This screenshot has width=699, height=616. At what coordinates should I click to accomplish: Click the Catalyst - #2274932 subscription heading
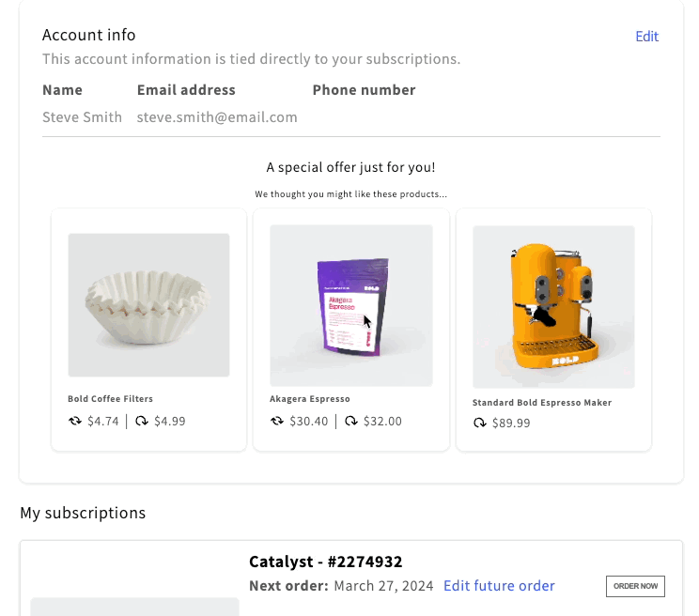click(x=325, y=562)
